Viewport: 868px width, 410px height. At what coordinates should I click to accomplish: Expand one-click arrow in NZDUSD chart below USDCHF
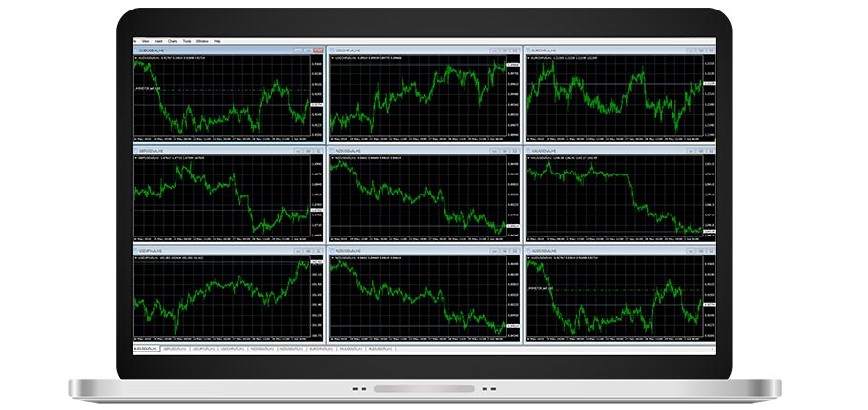click(x=332, y=157)
